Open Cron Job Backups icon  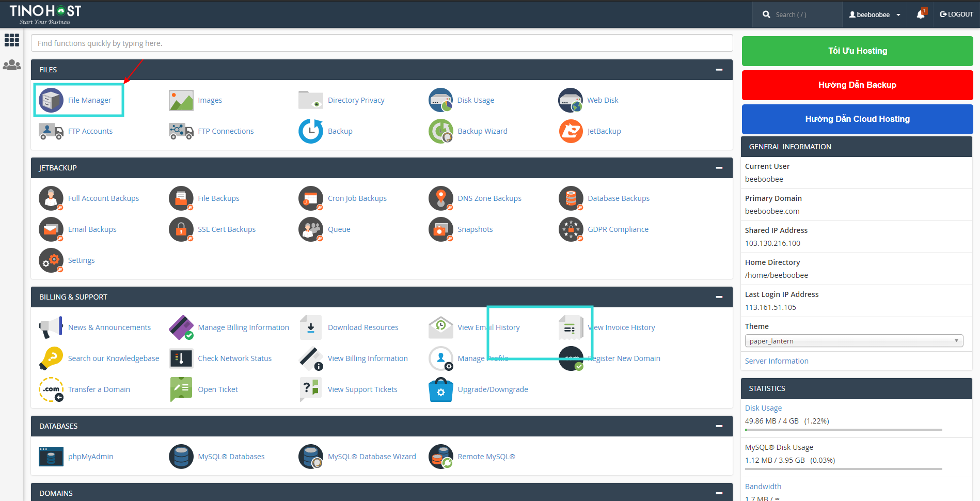(x=311, y=198)
